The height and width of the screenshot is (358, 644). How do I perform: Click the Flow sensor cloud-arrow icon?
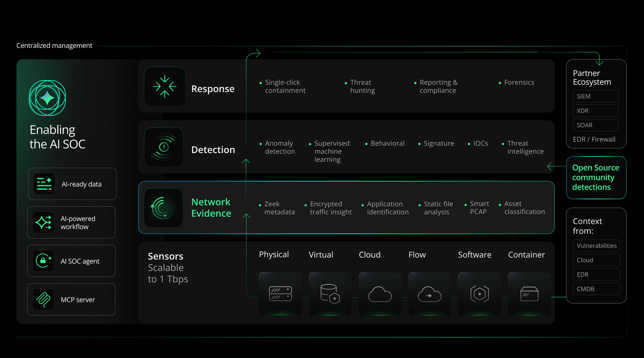pyautogui.click(x=429, y=293)
